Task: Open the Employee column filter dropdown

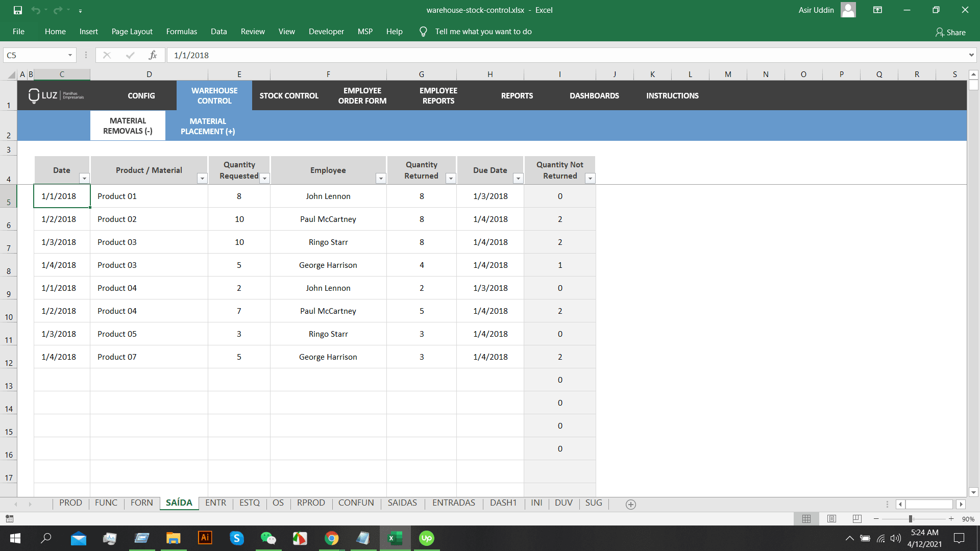Action: (x=381, y=179)
